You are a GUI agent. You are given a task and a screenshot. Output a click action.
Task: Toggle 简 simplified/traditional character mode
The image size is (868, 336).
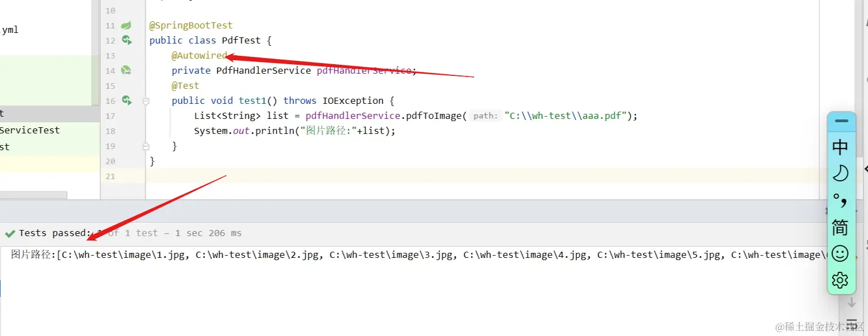840,227
